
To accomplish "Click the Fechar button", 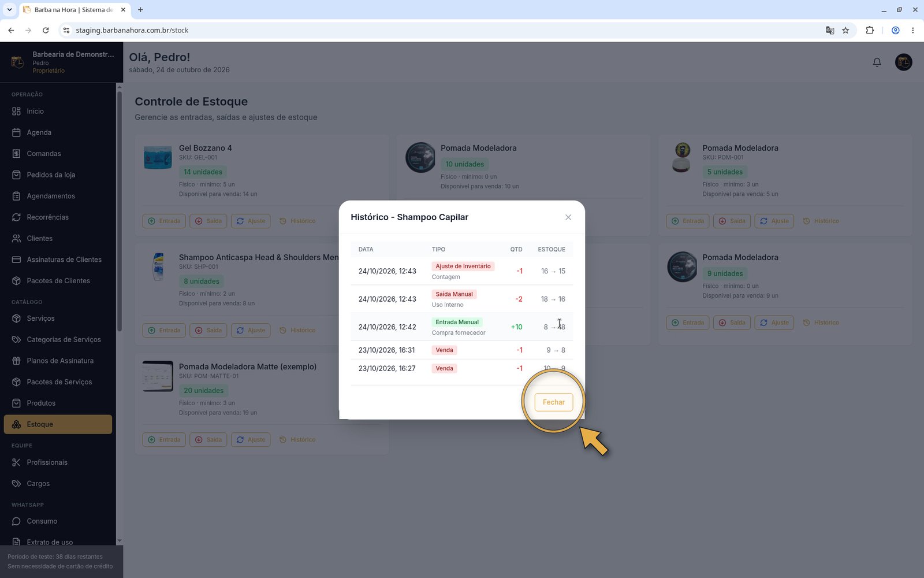I will click(554, 402).
